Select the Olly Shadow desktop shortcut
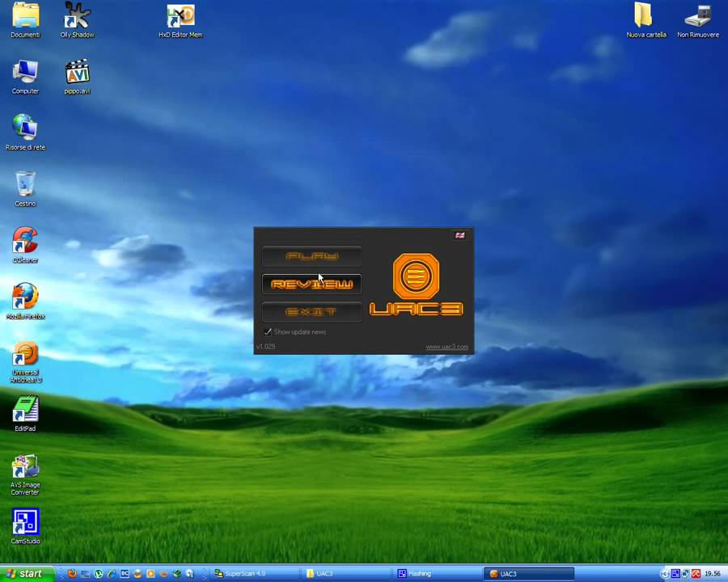 tap(77, 20)
